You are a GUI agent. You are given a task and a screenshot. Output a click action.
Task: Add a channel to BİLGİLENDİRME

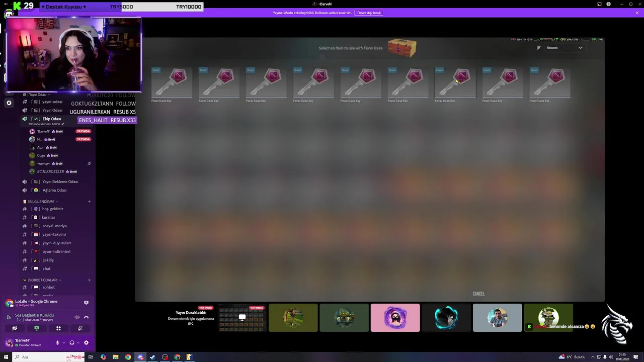click(89, 202)
